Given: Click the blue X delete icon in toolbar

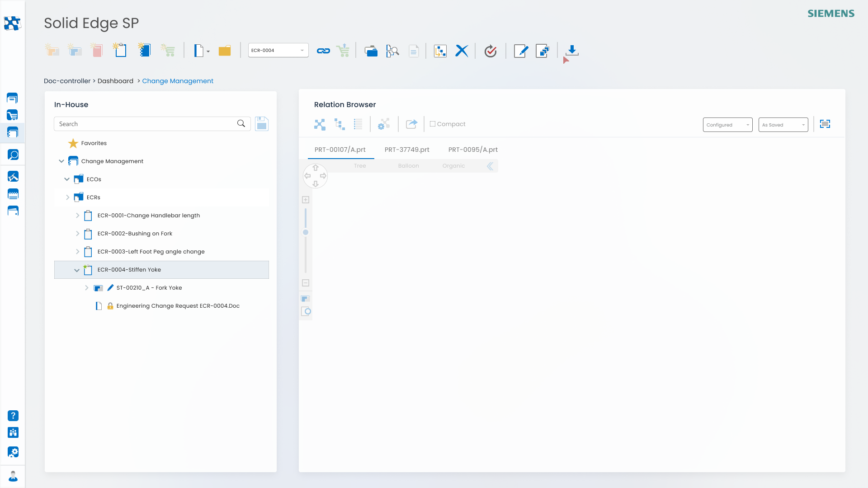Looking at the screenshot, I should [x=462, y=51].
